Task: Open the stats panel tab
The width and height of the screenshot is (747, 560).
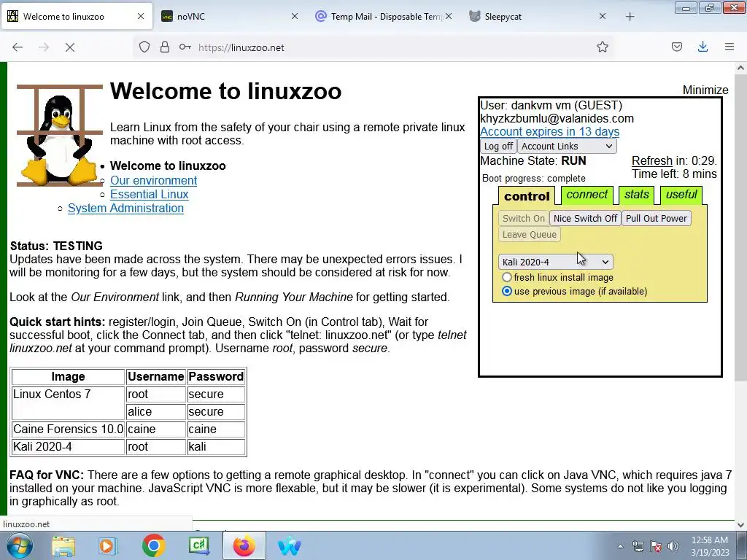Action: (x=636, y=195)
